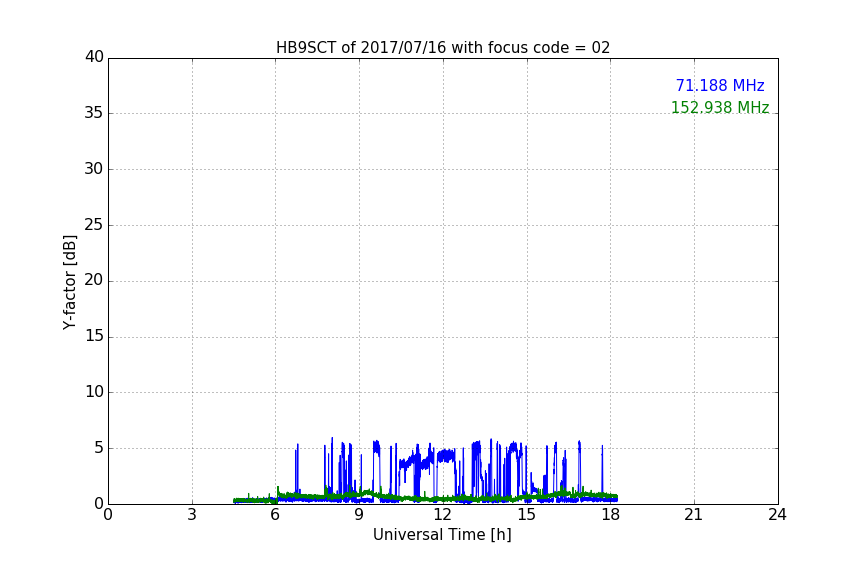
Task: Click the y-axis tick label 30
Action: point(94,169)
